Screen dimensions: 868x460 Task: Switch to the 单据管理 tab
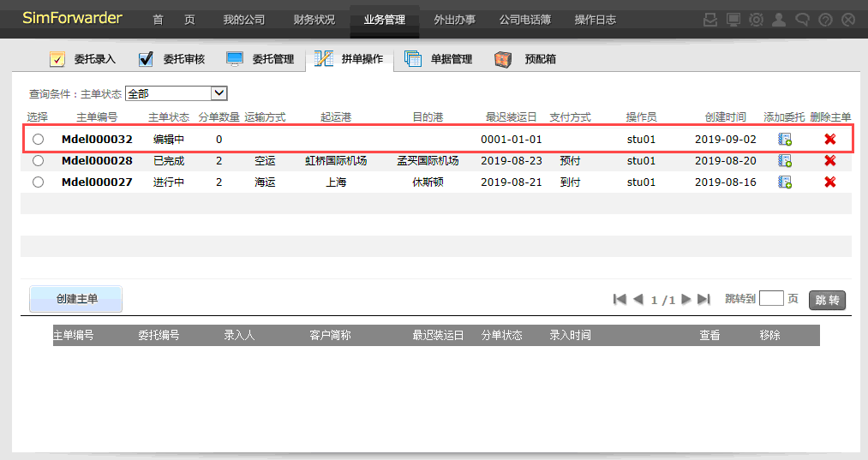(x=440, y=59)
